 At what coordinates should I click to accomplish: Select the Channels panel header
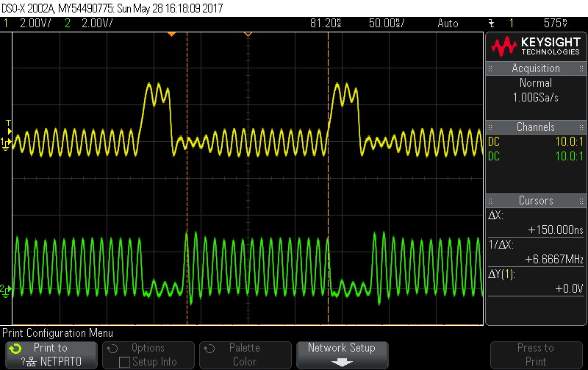pos(536,127)
